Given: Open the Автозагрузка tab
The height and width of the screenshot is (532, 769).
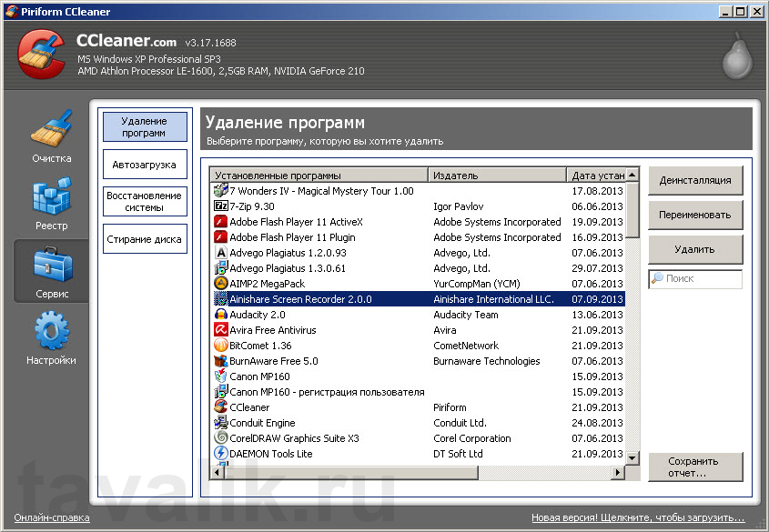Looking at the screenshot, I should tap(146, 165).
